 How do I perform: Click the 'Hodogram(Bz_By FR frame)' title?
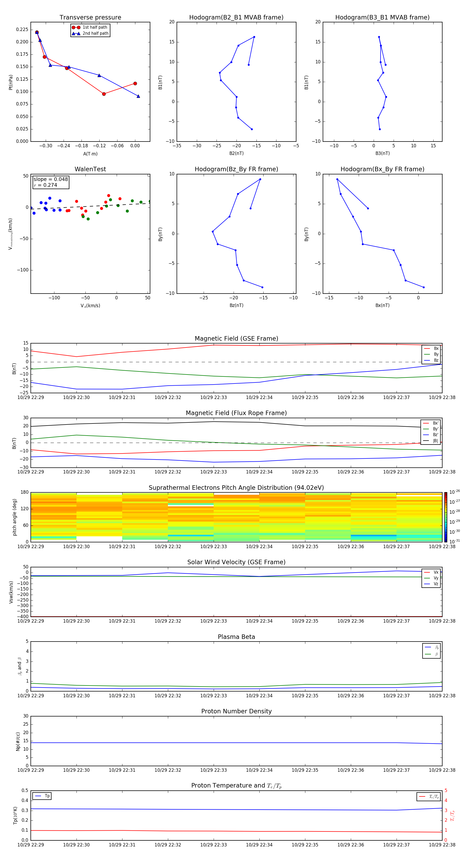click(236, 169)
